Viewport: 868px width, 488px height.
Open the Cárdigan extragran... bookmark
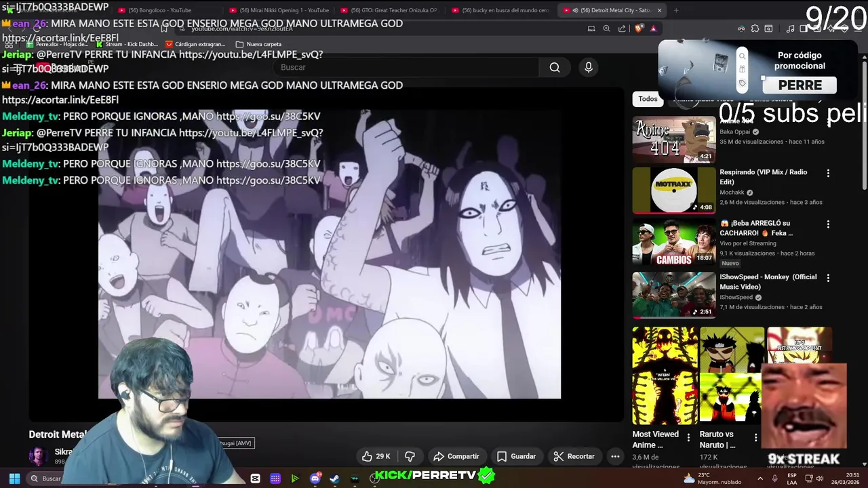pos(195,44)
